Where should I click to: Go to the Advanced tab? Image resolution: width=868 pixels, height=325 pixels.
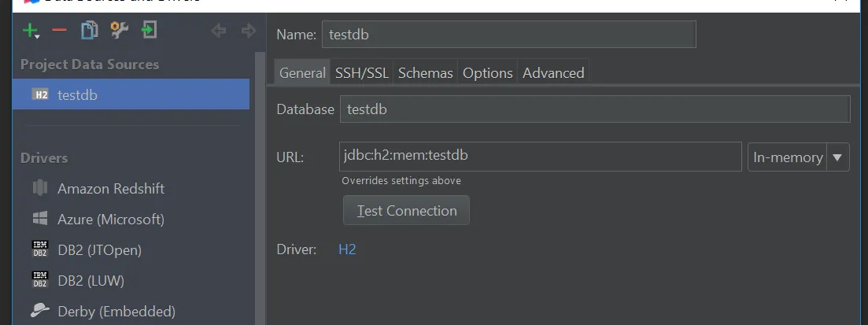pyautogui.click(x=553, y=73)
